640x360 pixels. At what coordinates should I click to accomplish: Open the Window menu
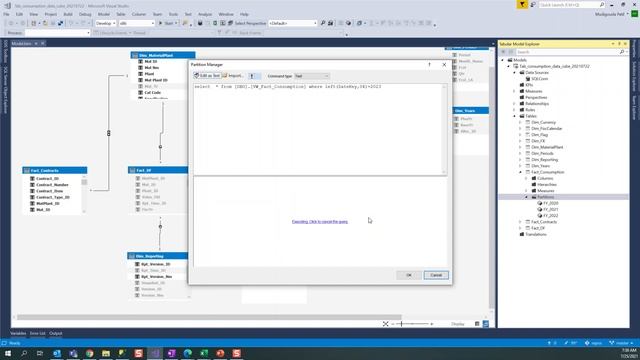point(226,14)
